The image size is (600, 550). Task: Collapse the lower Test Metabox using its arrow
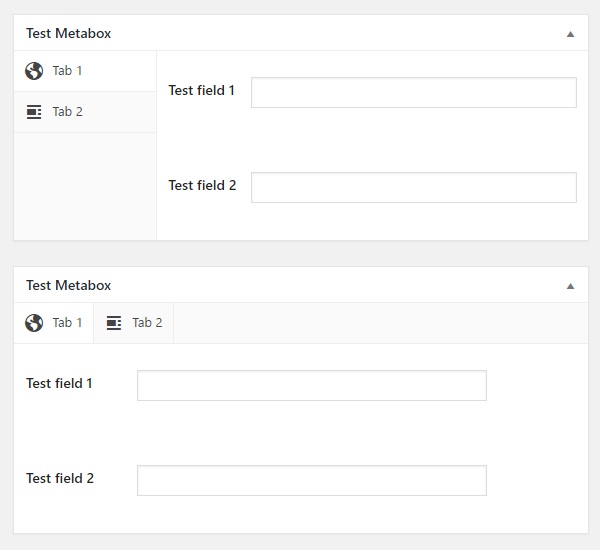tap(570, 286)
